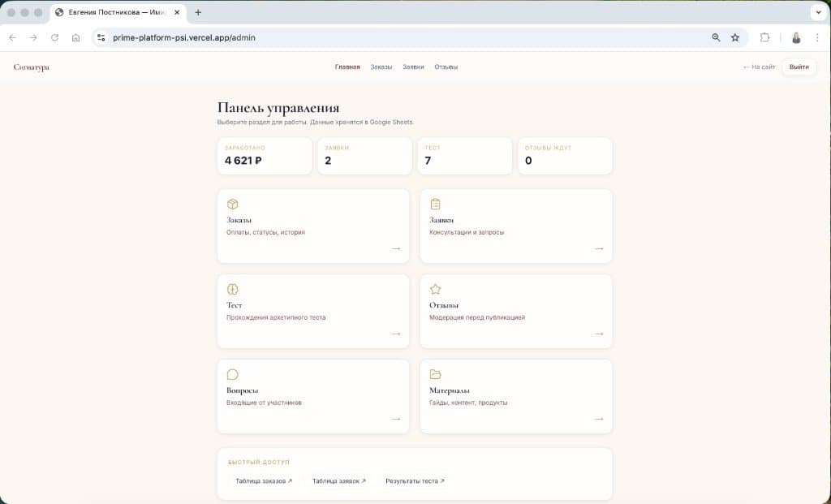Click the Заявки clipboard icon
The image size is (831, 504).
(x=436, y=205)
